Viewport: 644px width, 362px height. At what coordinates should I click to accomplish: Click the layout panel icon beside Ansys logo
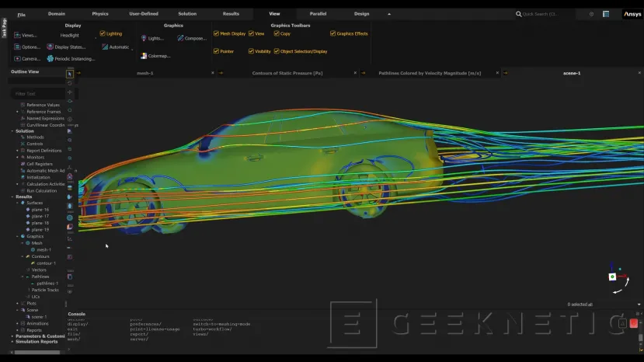(606, 14)
